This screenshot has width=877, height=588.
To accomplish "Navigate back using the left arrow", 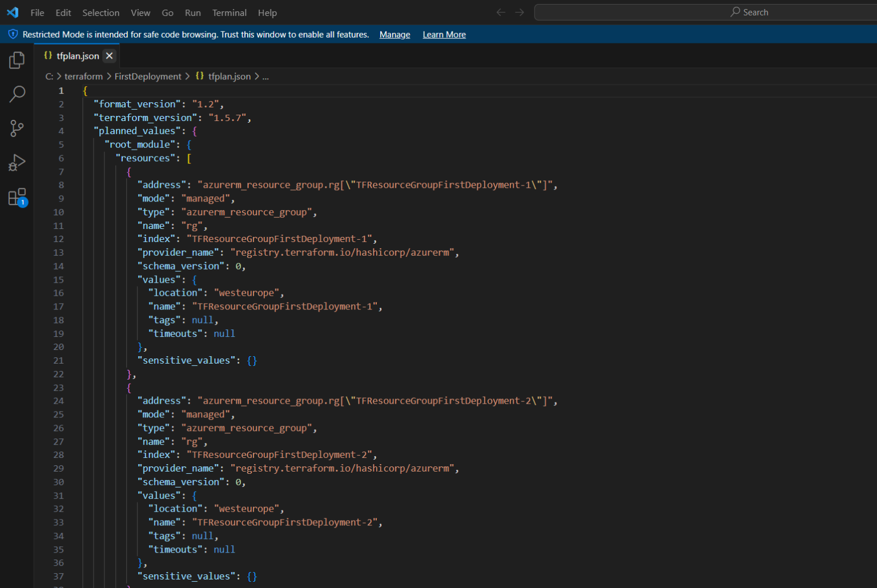I will 501,11.
